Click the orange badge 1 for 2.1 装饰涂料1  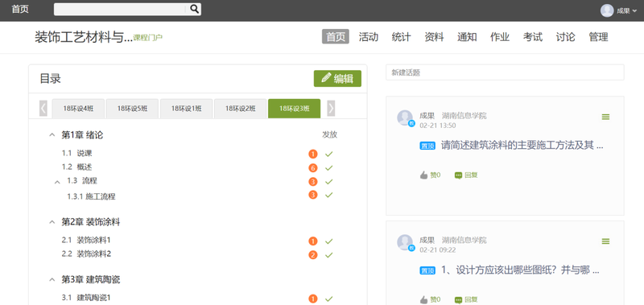[313, 241]
